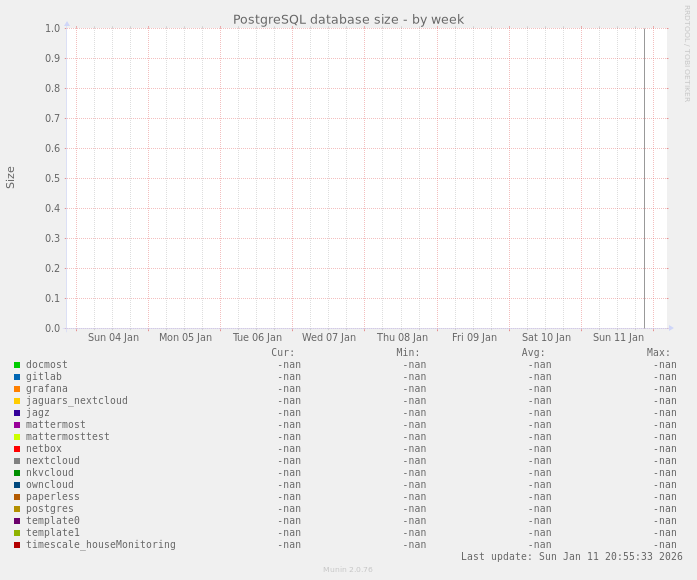Image resolution: width=697 pixels, height=580 pixels.
Task: Click the template1 olive-green swatch
Action: coord(17,533)
